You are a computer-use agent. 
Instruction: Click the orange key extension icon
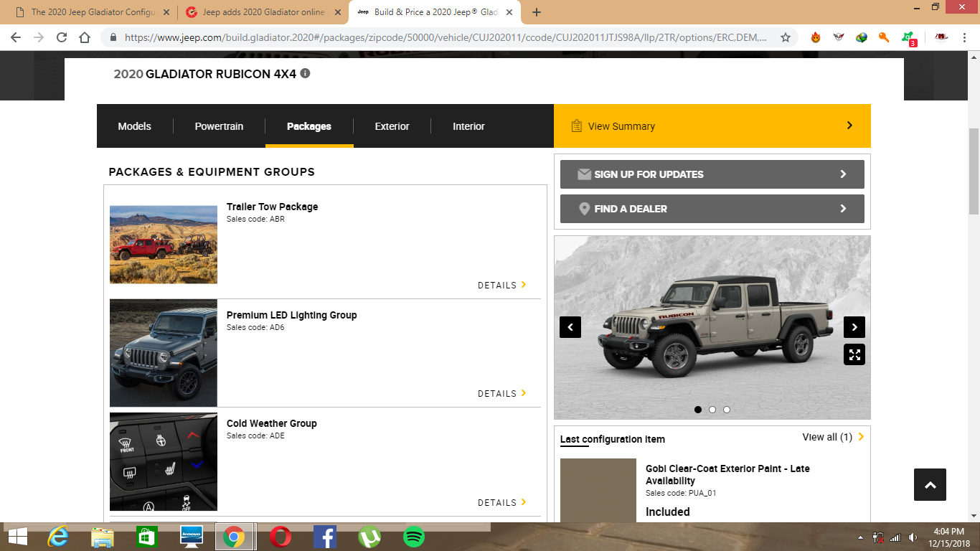click(884, 37)
